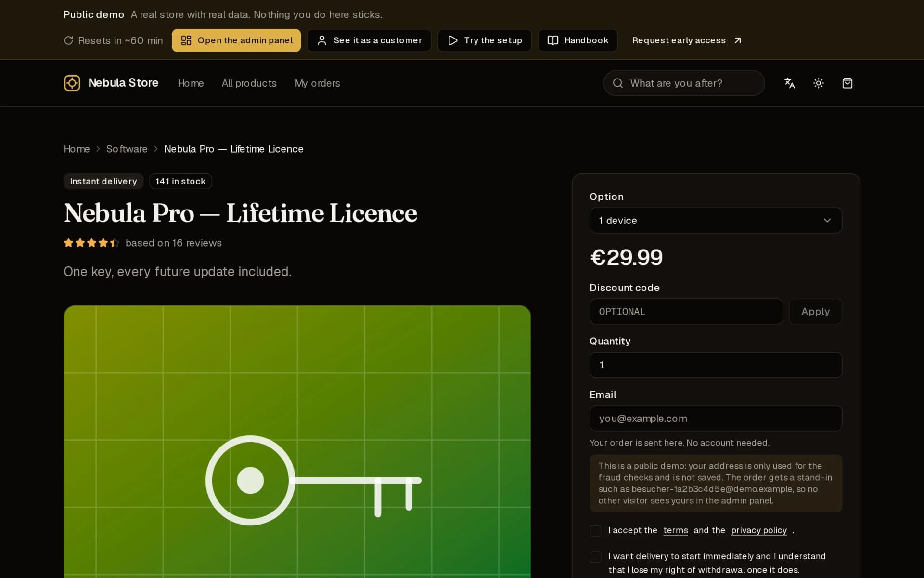Open the shopping bag cart icon

point(847,83)
